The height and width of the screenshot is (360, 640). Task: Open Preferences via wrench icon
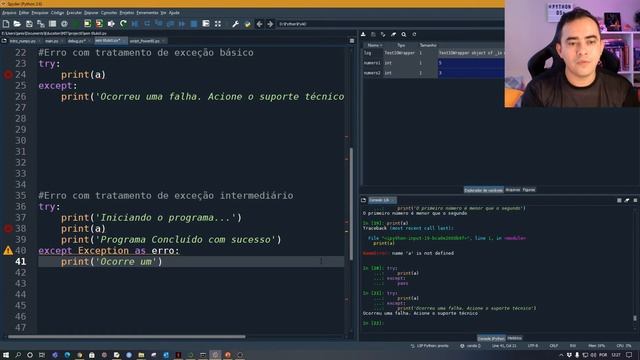pyautogui.click(x=236, y=24)
